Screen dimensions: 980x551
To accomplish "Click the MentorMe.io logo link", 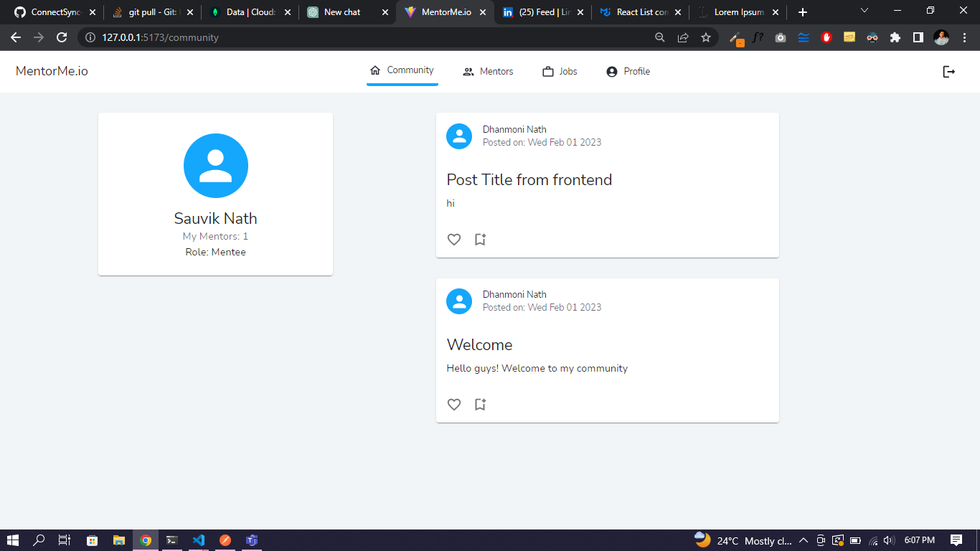I will (51, 71).
